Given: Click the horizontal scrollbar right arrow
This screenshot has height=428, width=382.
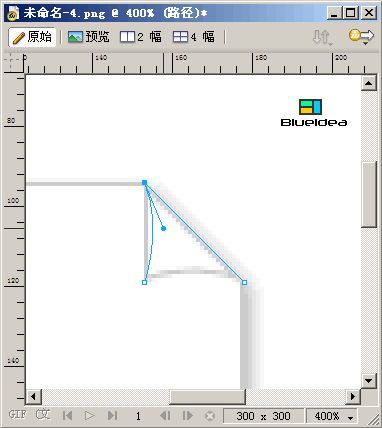Looking at the screenshot, I should (x=353, y=397).
